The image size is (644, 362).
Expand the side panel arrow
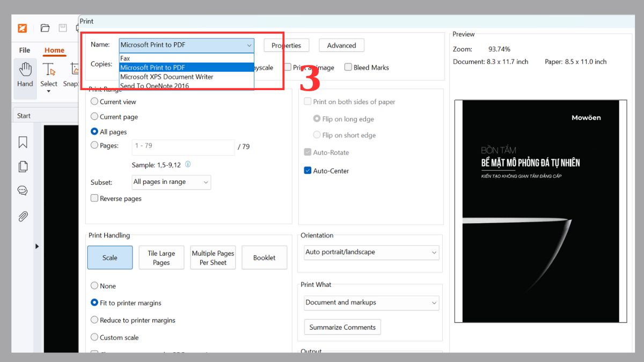click(37, 246)
